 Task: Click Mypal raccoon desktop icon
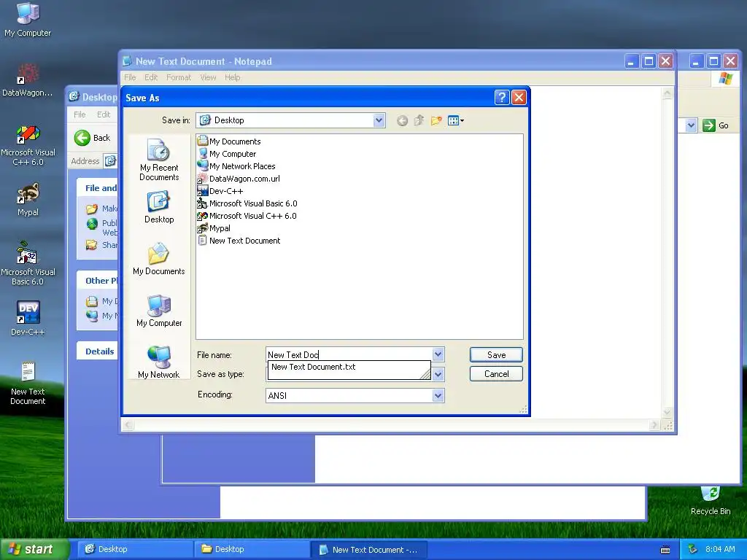[28, 200]
